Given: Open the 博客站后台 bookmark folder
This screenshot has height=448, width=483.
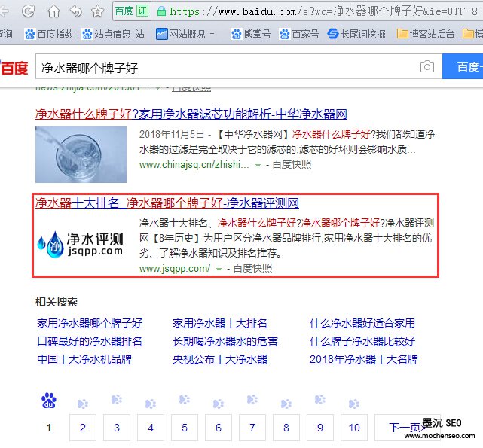Looking at the screenshot, I should (426, 34).
